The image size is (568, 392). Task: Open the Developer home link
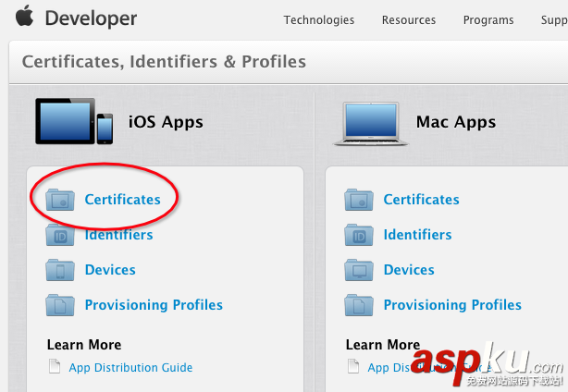tap(91, 18)
